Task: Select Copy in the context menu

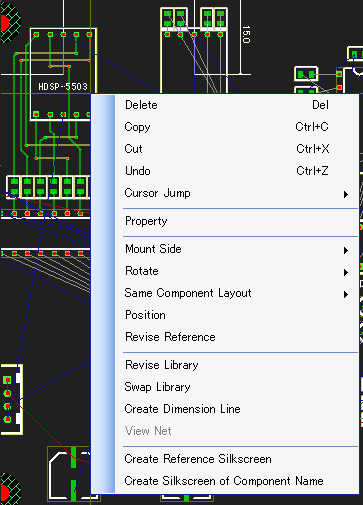Action: (x=237, y=127)
